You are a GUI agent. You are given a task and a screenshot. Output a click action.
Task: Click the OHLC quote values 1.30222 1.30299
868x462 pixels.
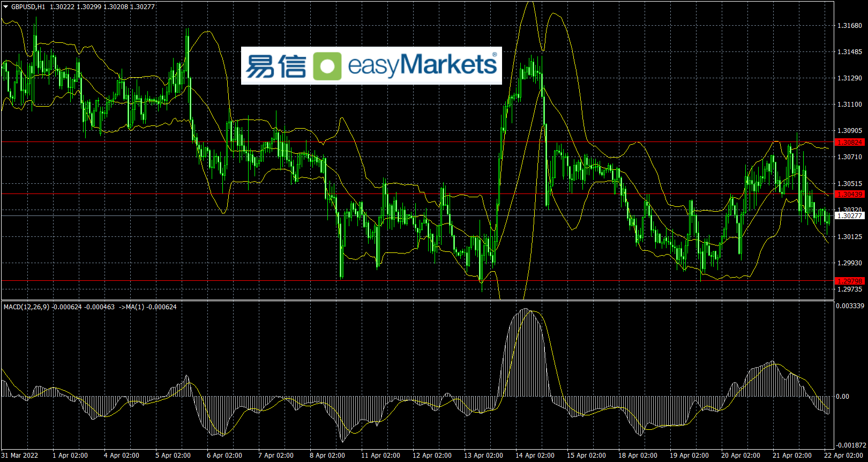click(x=76, y=7)
